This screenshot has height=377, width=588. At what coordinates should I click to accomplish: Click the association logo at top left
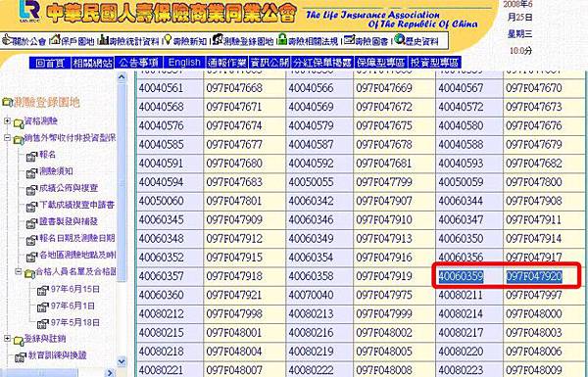tap(30, 12)
